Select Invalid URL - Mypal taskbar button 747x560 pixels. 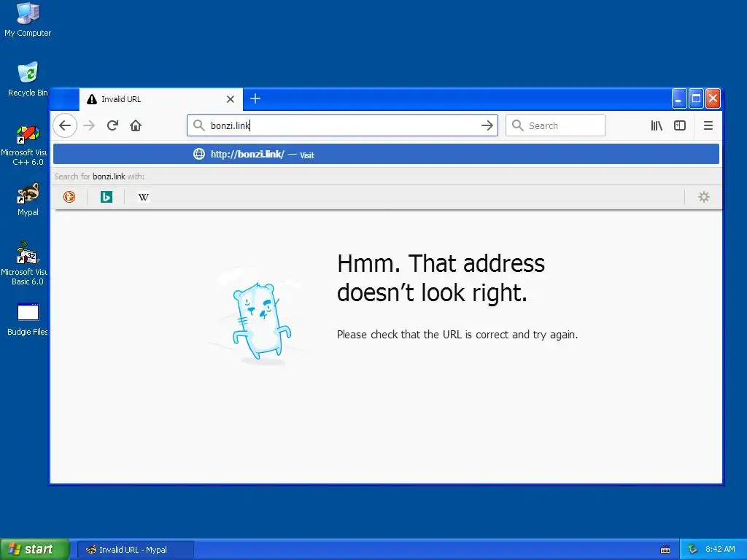click(136, 550)
